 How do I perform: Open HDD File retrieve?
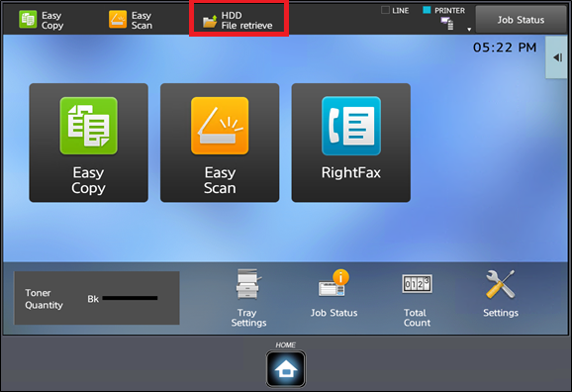(x=238, y=21)
